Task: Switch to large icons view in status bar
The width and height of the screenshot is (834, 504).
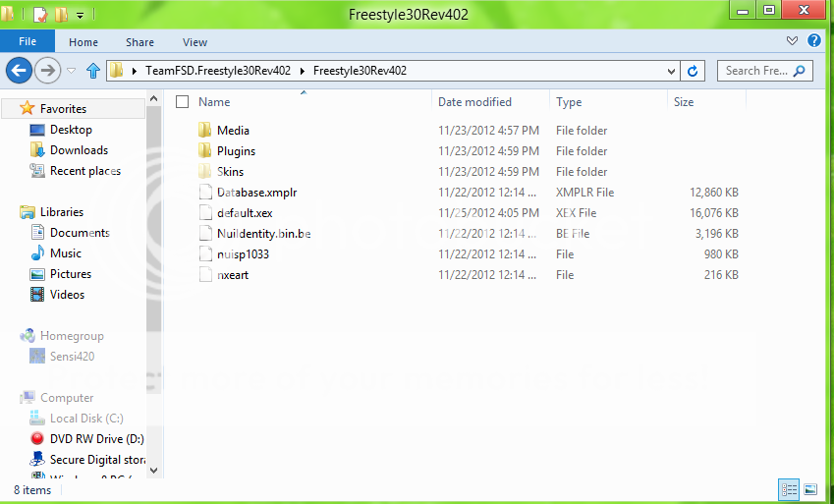Action: 810,489
